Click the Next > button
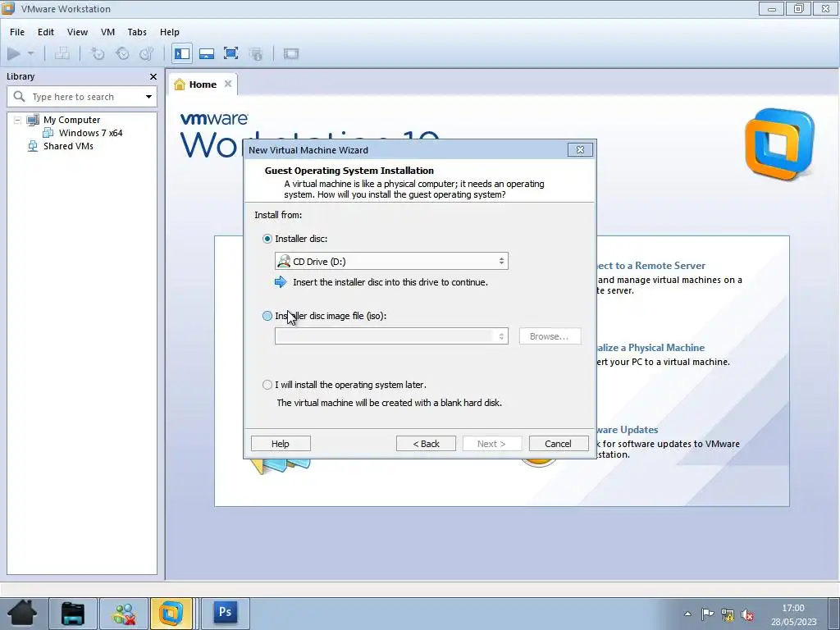This screenshot has width=840, height=630. 492,444
